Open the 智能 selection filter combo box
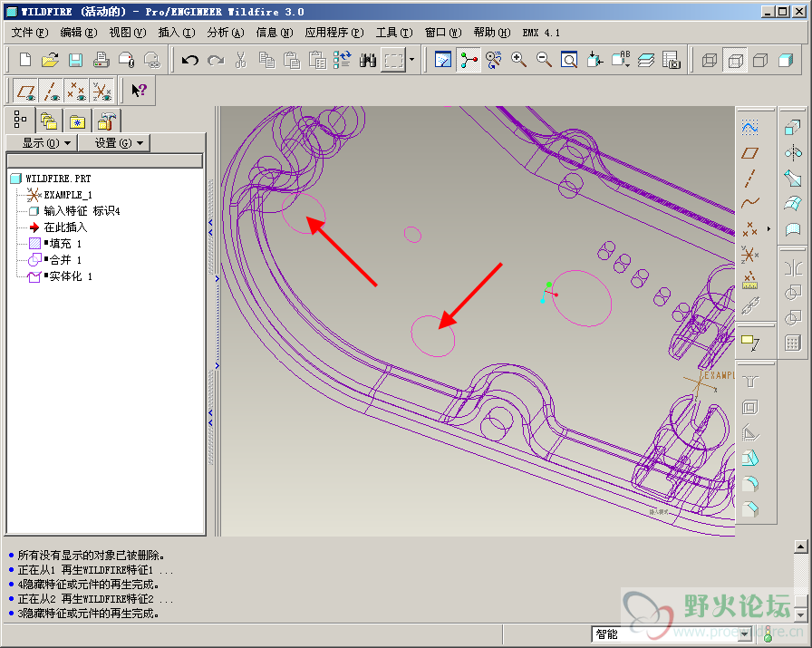This screenshot has height=648, width=812. 672,633
